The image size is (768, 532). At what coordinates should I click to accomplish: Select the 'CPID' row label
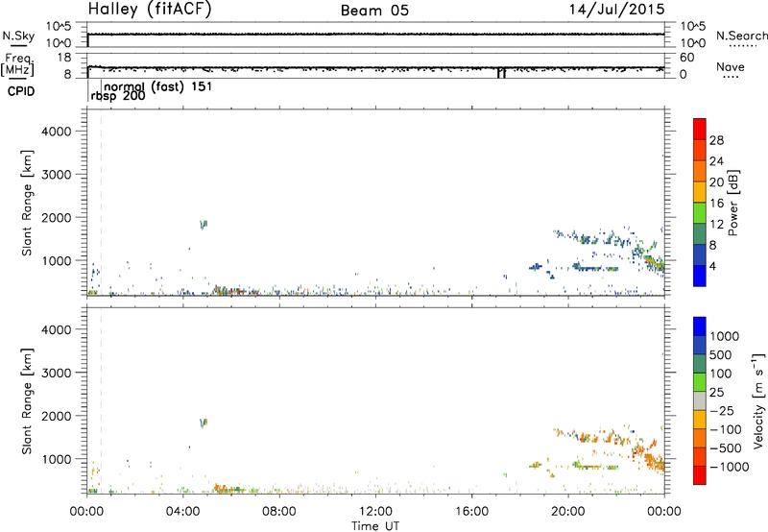21,91
